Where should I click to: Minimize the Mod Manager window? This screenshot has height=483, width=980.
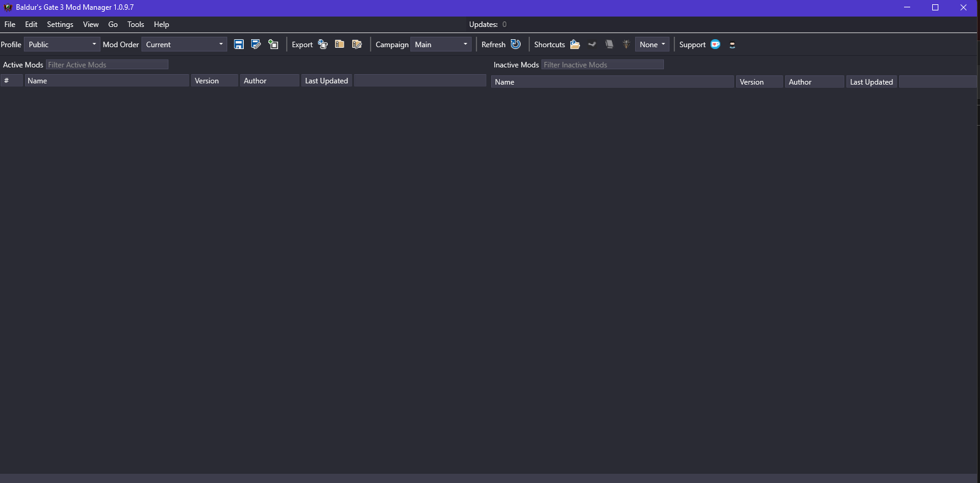point(907,7)
